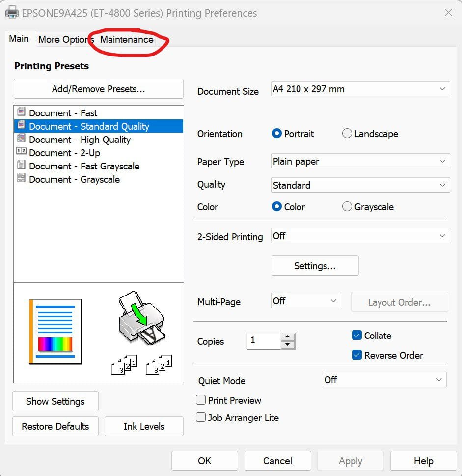Open the Paper Type dropdown
Image resolution: width=462 pixels, height=476 pixels.
(360, 161)
